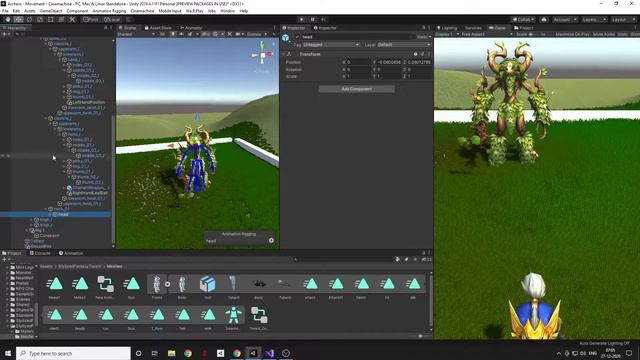Toggle Pivot/Center handle position

pos(91,19)
